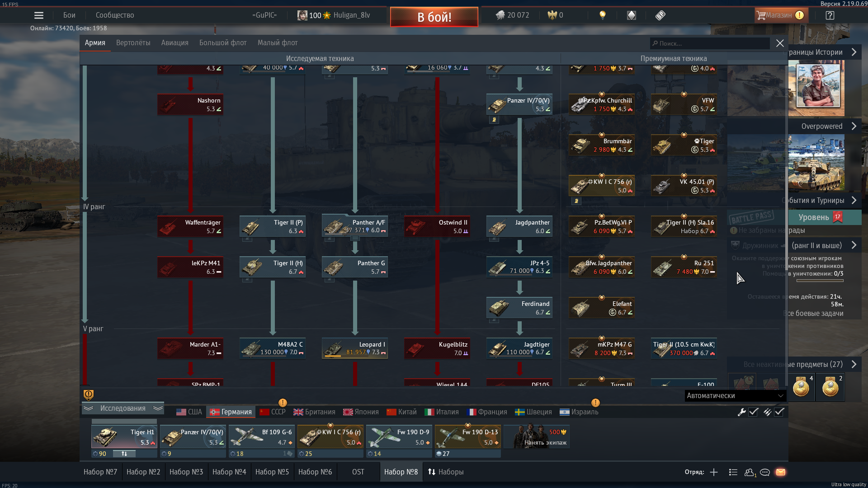Open the orange mail envelope icon
868x488 pixels.
point(781,472)
